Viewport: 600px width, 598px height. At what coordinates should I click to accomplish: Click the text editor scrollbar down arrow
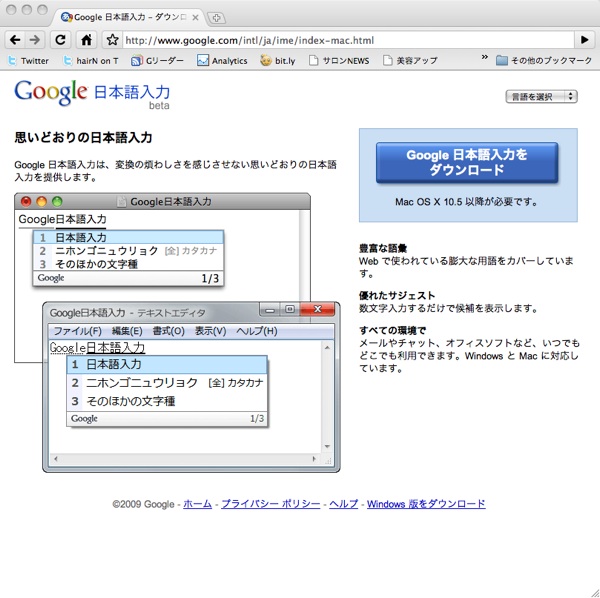tap(327, 446)
